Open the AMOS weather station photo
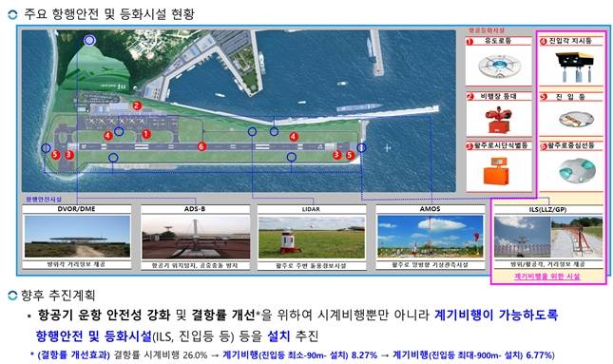Screen dimensions: 613x364 point(430,237)
